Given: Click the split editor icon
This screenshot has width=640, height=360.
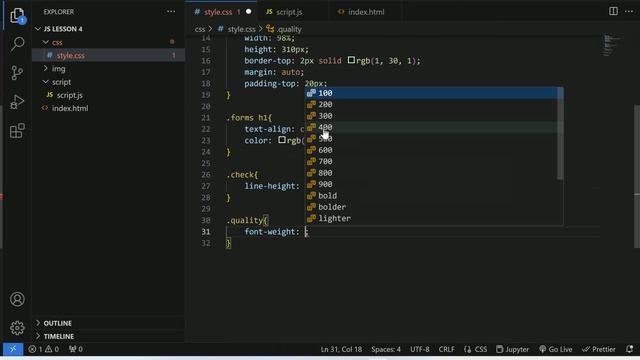Looking at the screenshot, I should click(x=613, y=11).
